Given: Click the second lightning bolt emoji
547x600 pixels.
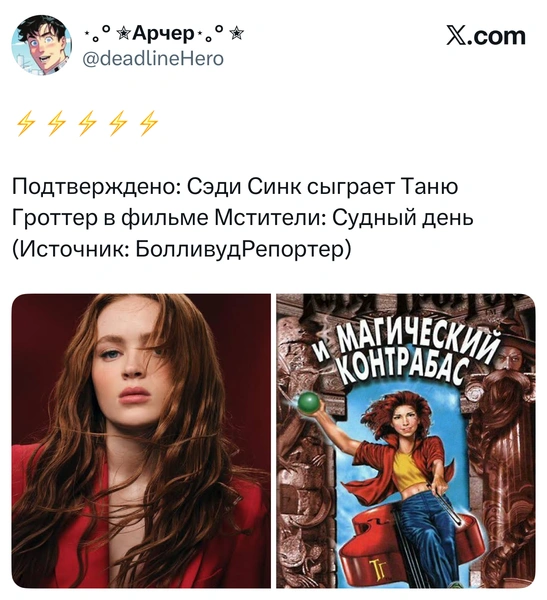Looking at the screenshot, I should click(x=57, y=123).
